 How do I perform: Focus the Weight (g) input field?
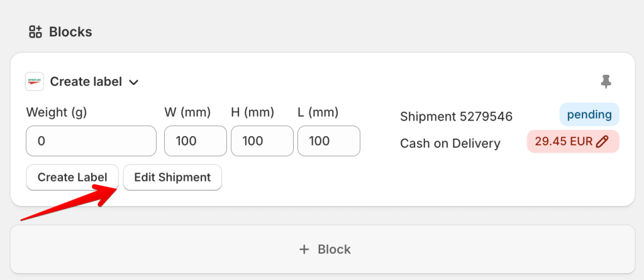click(x=91, y=141)
